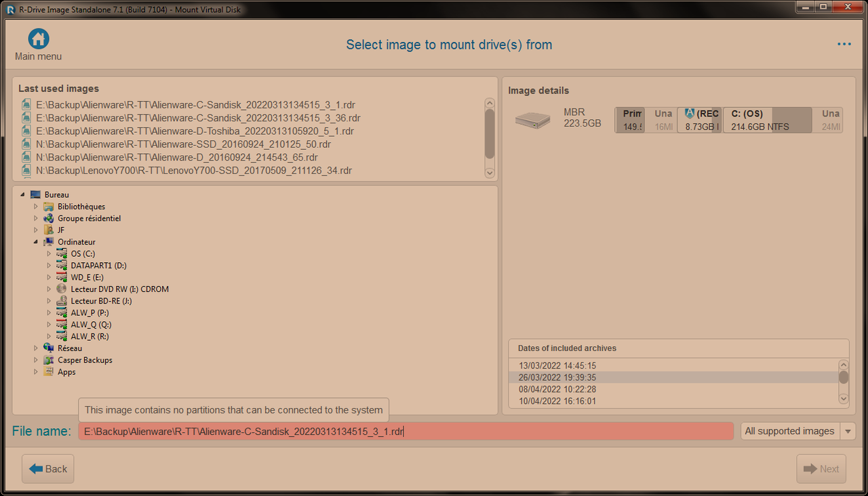Select the C: (OS) 214.6GB NTFS partition

coord(767,120)
